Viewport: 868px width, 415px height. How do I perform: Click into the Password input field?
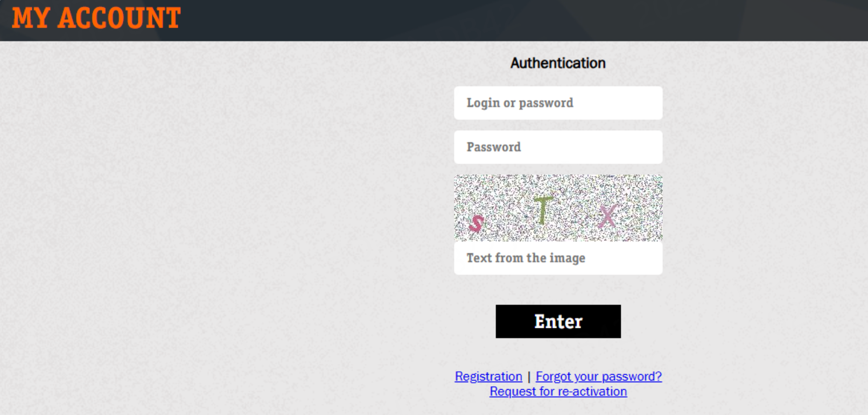(x=558, y=147)
